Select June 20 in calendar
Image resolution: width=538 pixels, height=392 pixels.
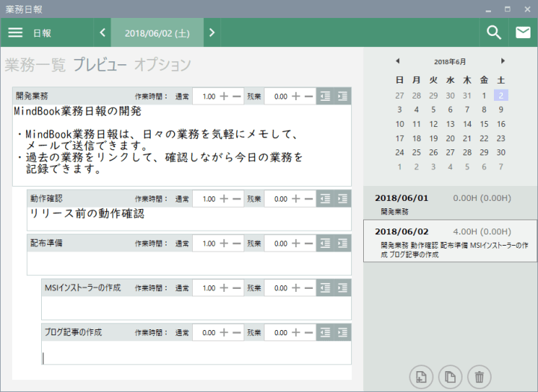pyautogui.click(x=450, y=138)
